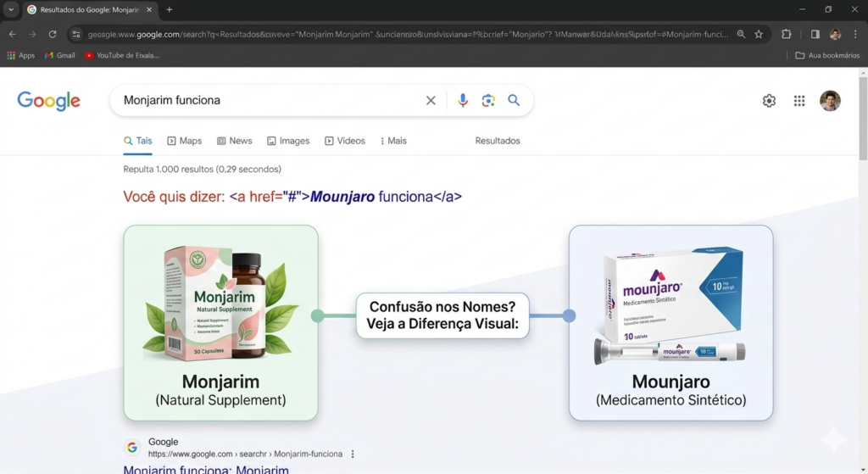868x474 pixels.
Task: Open Gmail bookmark
Action: point(60,55)
